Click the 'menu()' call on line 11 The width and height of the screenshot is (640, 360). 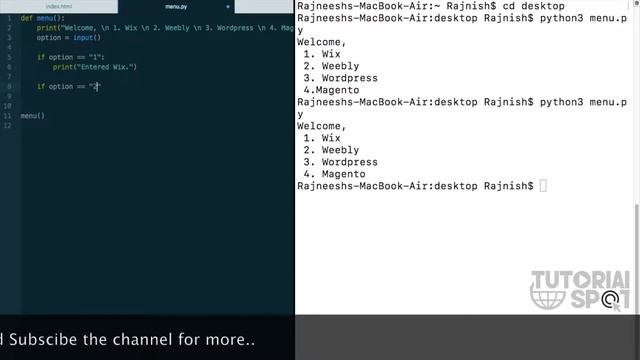(x=33, y=116)
